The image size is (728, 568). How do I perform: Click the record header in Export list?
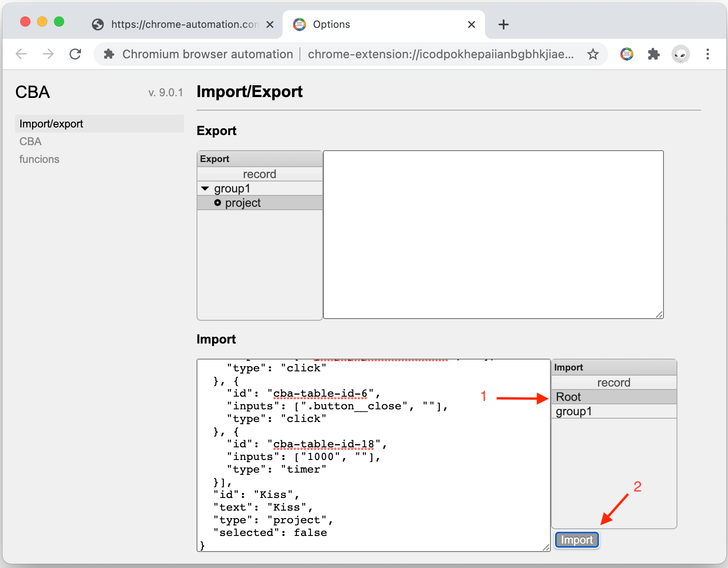[x=260, y=174]
